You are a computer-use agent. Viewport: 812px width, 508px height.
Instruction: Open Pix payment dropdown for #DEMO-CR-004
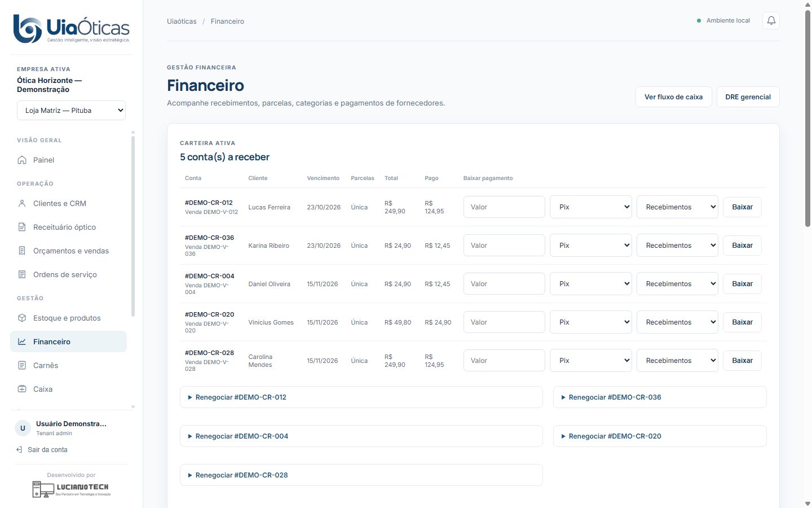coord(591,284)
